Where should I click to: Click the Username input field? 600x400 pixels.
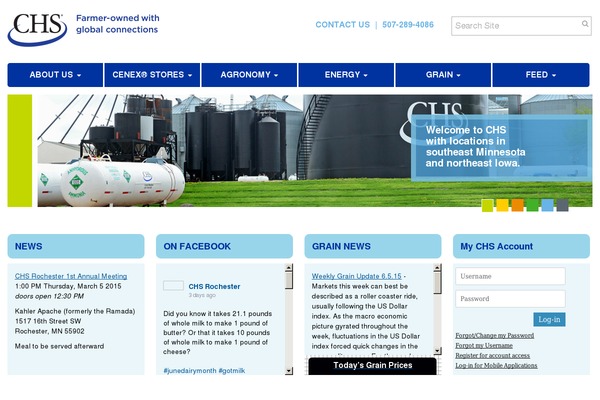pyautogui.click(x=510, y=276)
